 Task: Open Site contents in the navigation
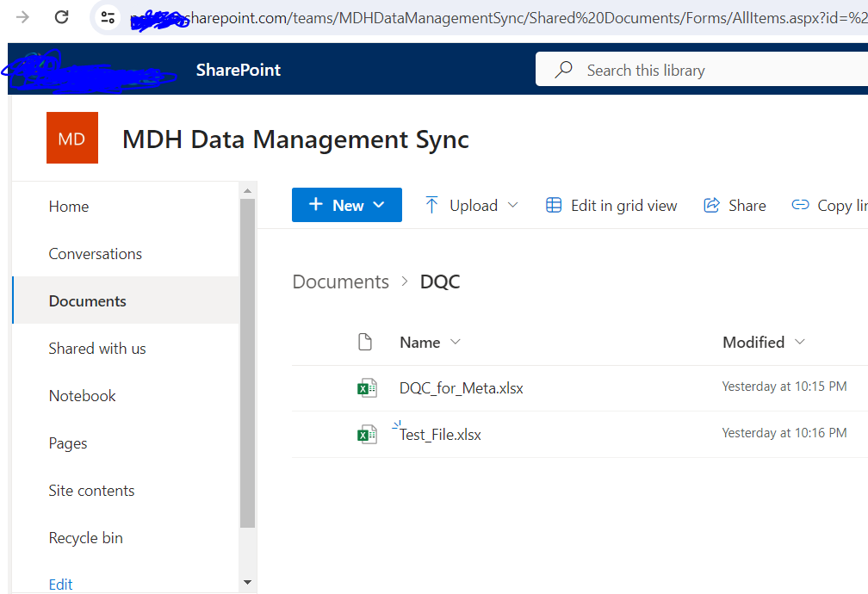click(x=91, y=491)
